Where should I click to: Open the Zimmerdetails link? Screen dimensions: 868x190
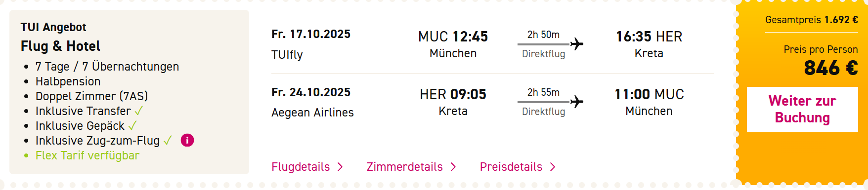[404, 167]
